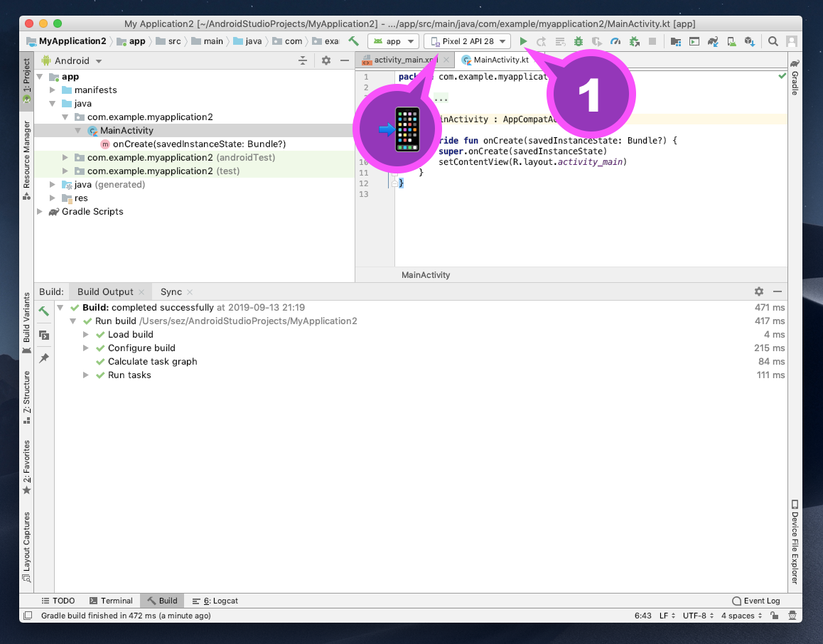
Task: Open the Event Log
Action: coord(755,601)
